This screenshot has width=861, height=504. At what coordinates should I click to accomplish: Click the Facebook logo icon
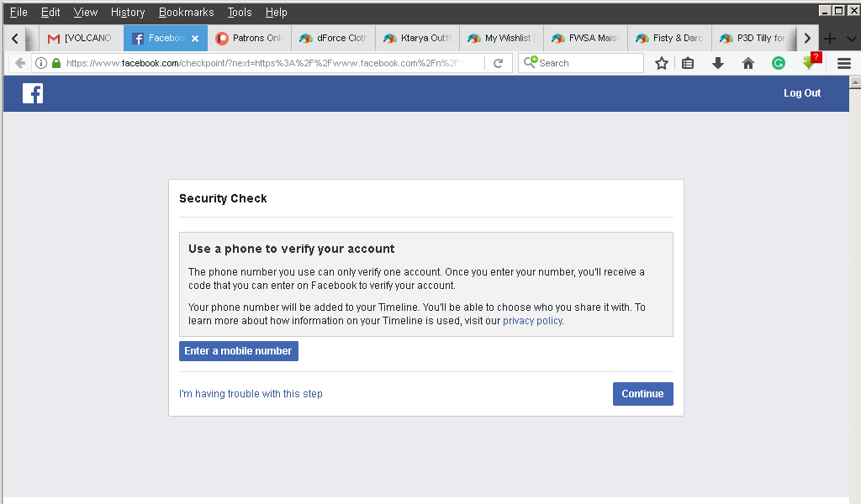33,93
